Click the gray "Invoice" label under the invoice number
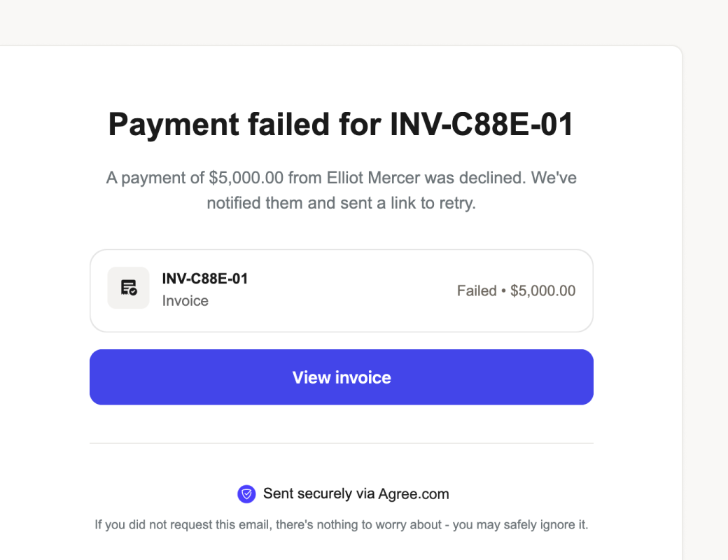This screenshot has width=728, height=560. click(185, 301)
